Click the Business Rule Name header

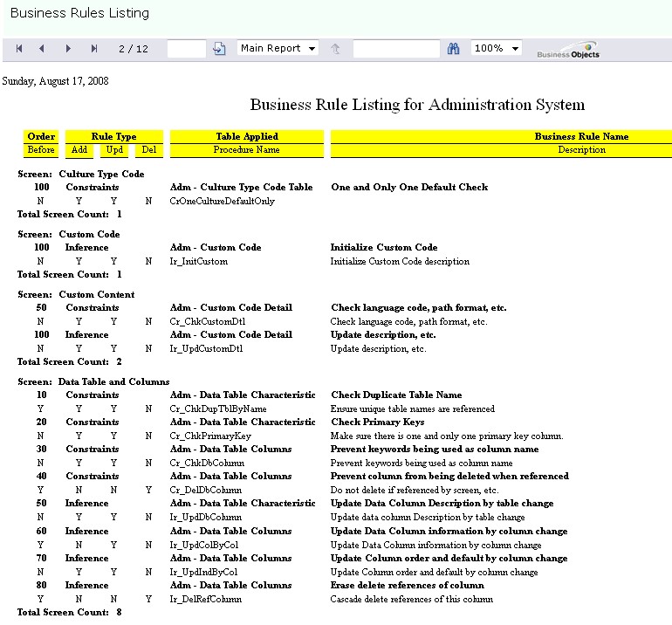tap(581, 136)
